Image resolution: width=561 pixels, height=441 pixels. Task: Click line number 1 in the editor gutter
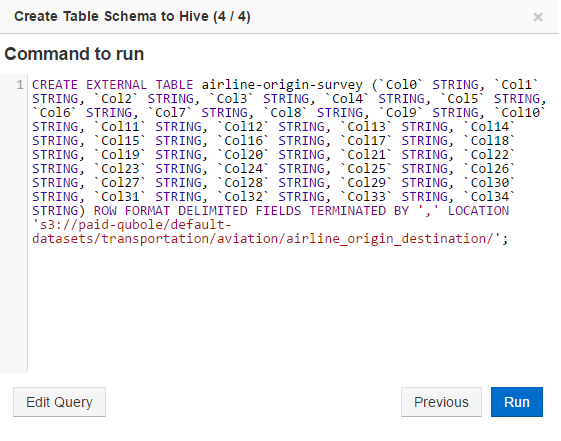20,85
